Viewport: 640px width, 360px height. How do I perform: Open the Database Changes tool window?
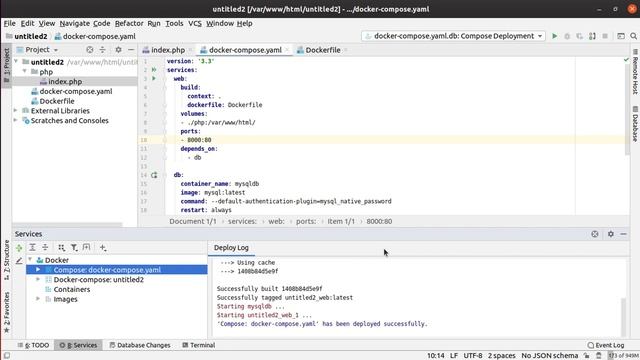(x=140, y=345)
